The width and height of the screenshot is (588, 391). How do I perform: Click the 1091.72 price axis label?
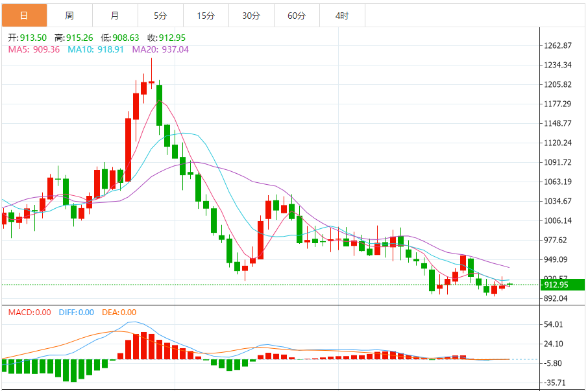pos(558,163)
